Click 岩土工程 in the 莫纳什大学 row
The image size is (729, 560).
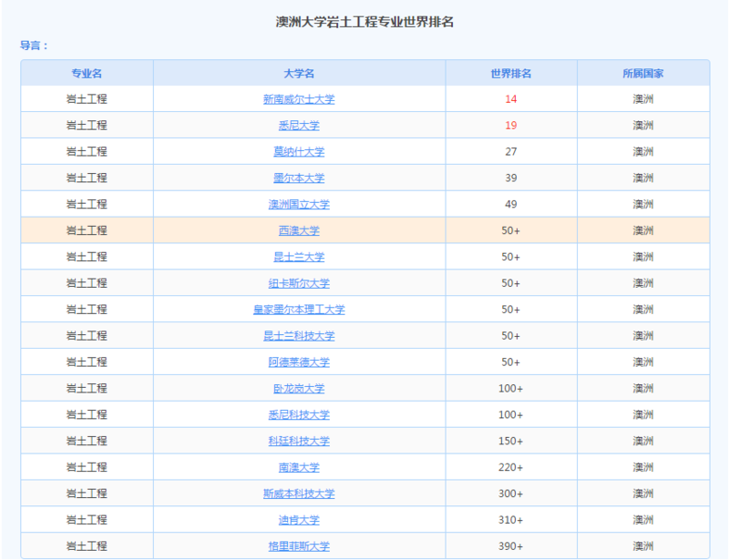click(87, 151)
